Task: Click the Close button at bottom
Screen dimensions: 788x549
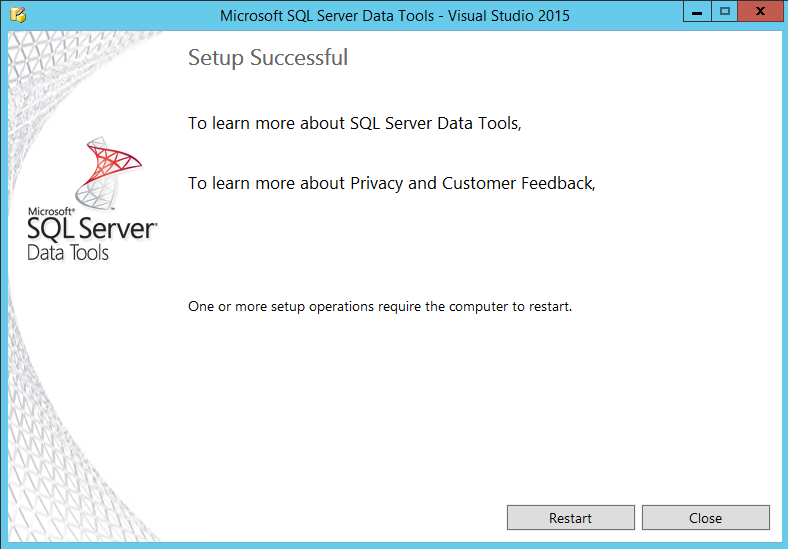Action: coord(706,517)
